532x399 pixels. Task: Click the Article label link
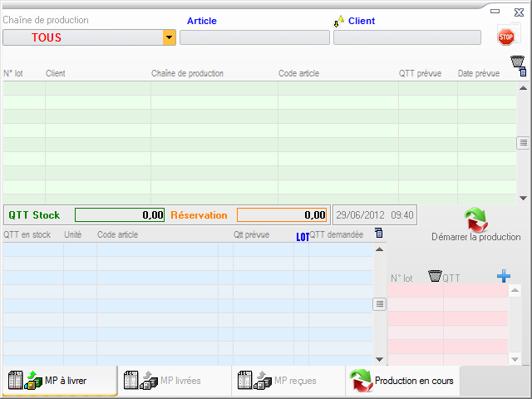coord(201,21)
